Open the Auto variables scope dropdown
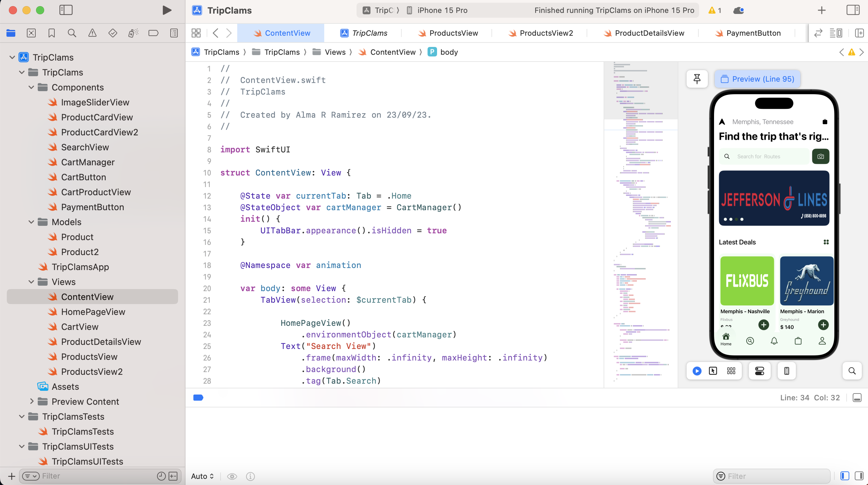Viewport: 868px width, 485px height. pyautogui.click(x=203, y=476)
